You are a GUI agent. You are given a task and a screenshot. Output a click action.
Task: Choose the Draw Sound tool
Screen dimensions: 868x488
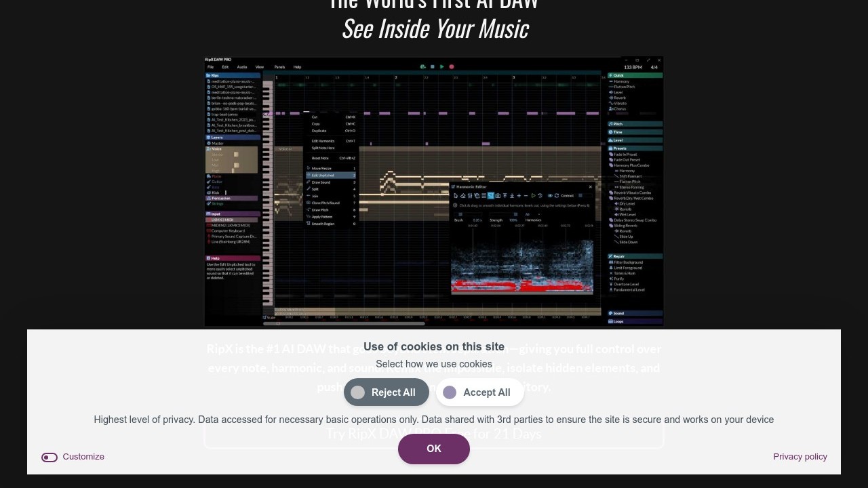tap(321, 182)
